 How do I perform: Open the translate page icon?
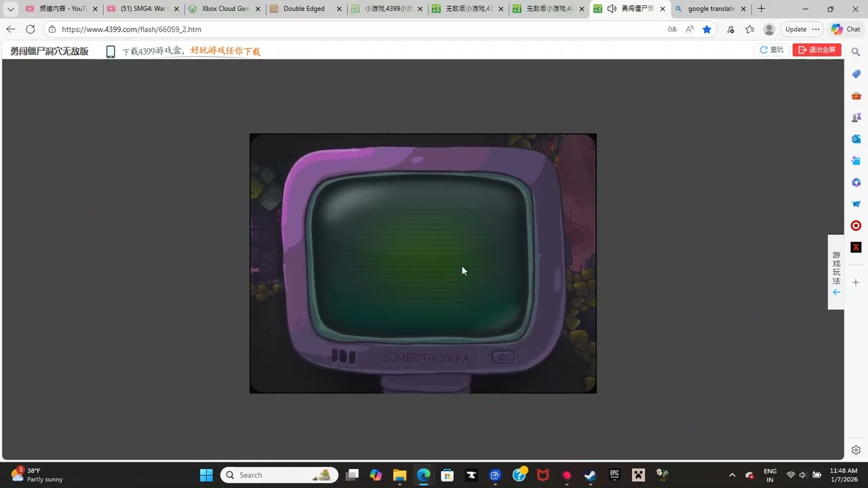[x=672, y=29]
